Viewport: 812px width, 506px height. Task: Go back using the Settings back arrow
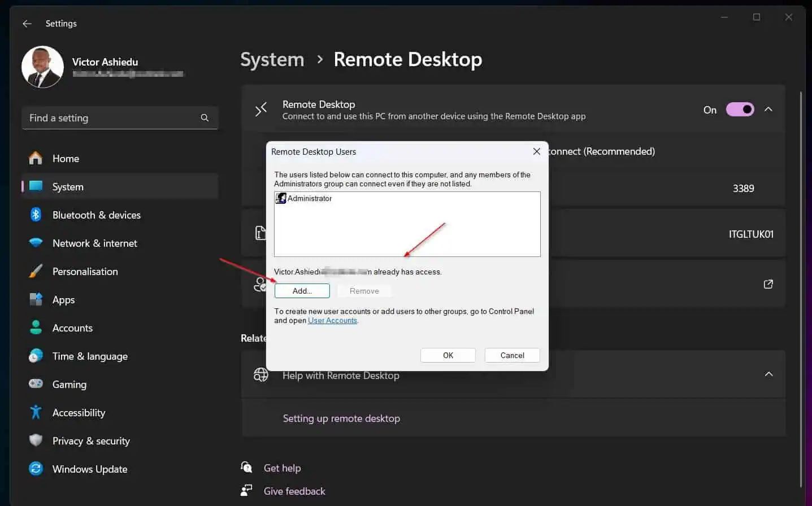[27, 24]
